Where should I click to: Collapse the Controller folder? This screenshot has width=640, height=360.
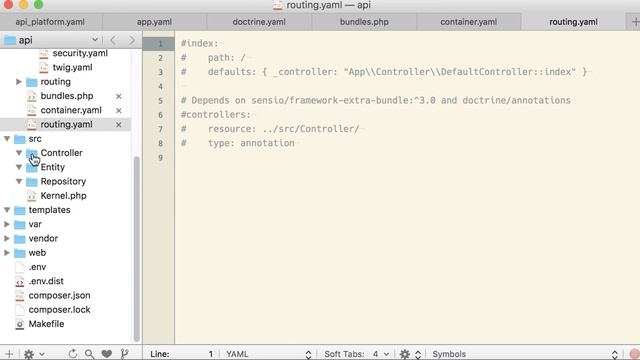coord(19,153)
